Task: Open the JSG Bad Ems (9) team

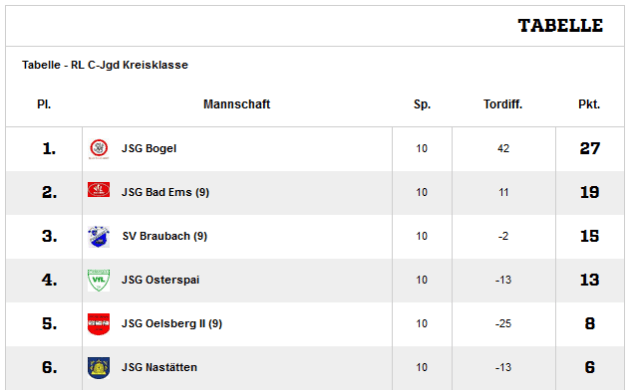Action: click(166, 192)
